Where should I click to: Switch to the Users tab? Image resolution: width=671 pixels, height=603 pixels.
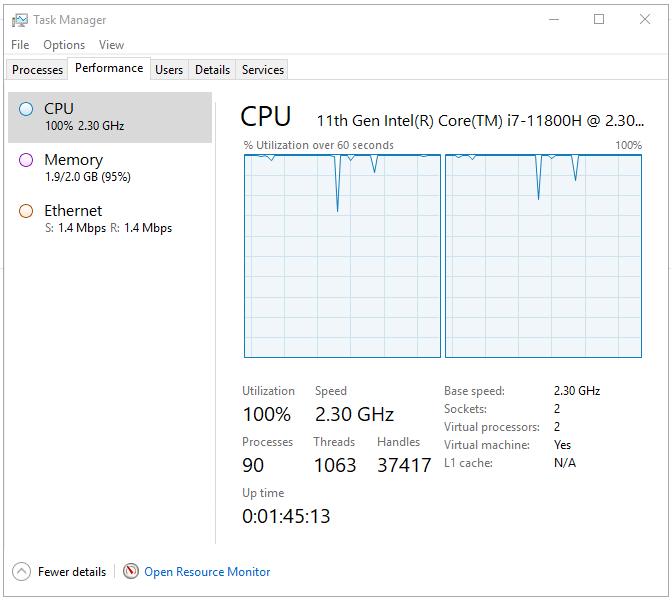point(169,70)
